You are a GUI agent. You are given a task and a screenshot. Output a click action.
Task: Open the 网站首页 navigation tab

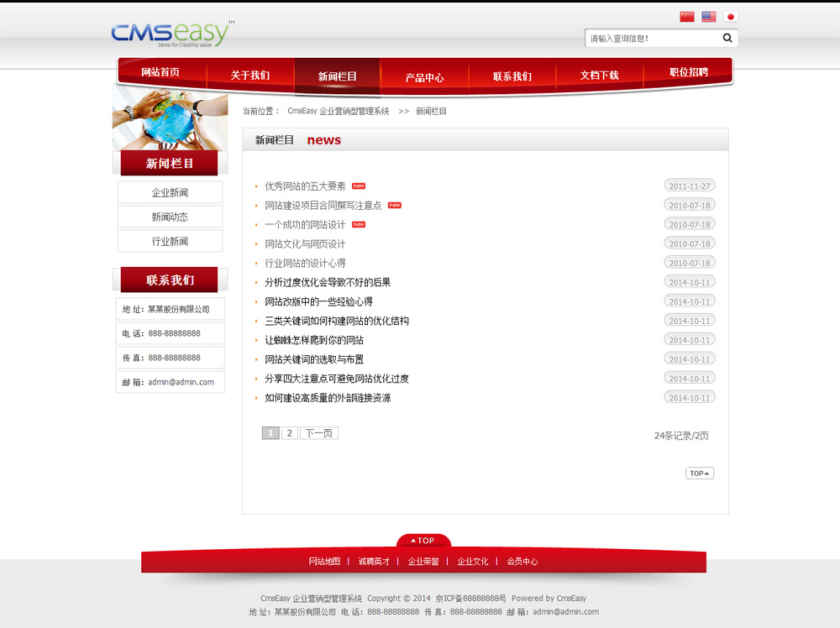coord(160,72)
